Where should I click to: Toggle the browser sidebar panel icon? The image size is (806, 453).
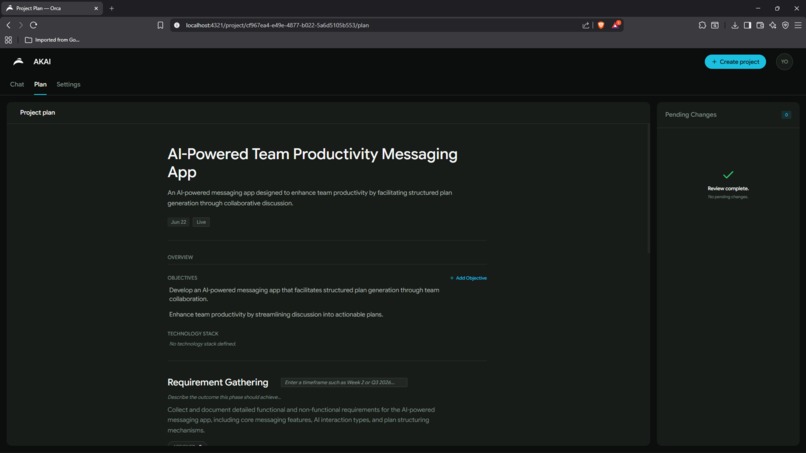pos(747,25)
